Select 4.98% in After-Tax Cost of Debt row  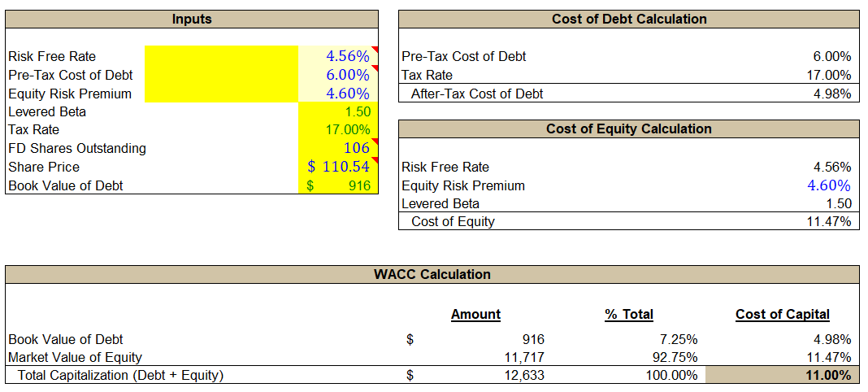point(832,94)
